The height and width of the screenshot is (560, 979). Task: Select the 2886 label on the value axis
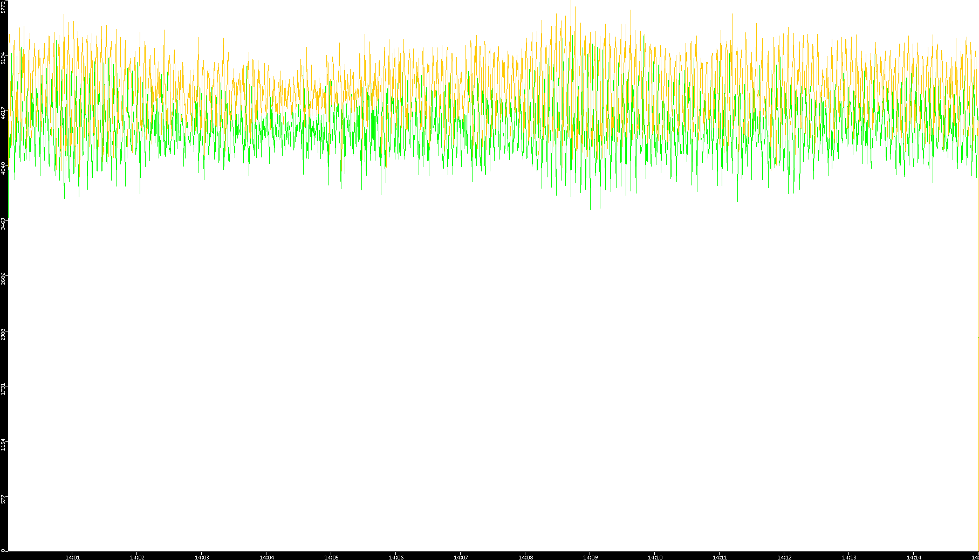(4, 279)
